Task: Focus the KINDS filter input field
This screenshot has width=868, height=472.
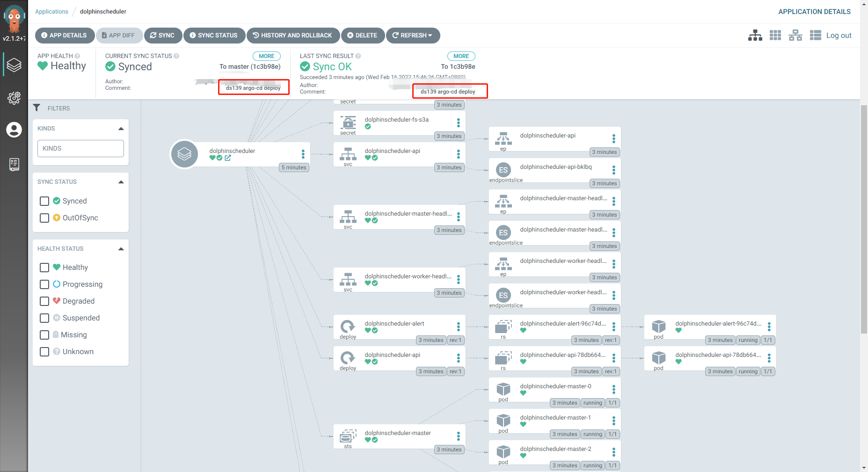Action: [x=80, y=149]
